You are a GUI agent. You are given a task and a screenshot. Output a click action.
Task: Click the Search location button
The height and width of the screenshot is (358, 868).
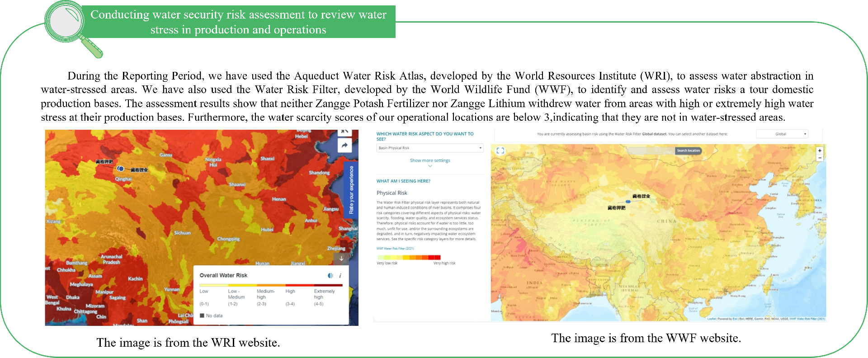[x=688, y=151]
